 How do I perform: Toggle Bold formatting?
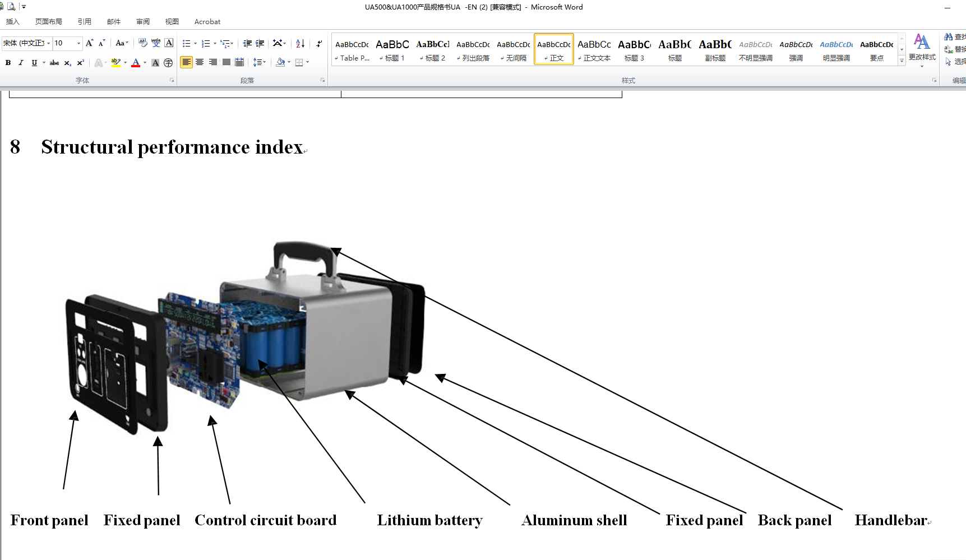point(8,63)
